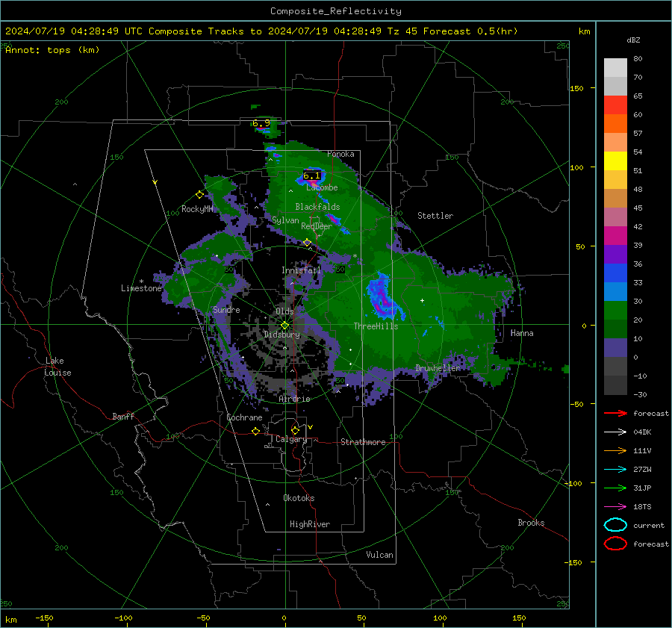Viewport: 672px width, 628px height.
Task: Click the 'Forecast 0.5(hr)' header text
Action: [x=470, y=31]
